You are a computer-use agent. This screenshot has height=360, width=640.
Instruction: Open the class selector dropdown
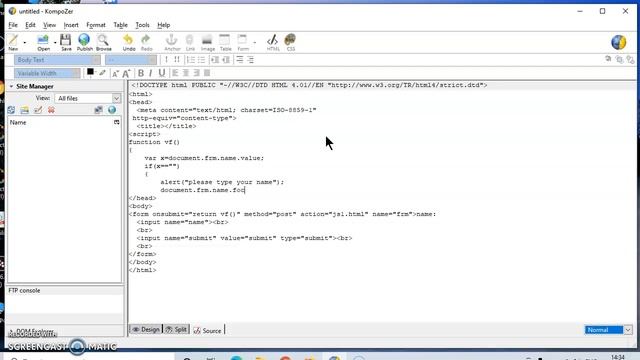(131, 60)
